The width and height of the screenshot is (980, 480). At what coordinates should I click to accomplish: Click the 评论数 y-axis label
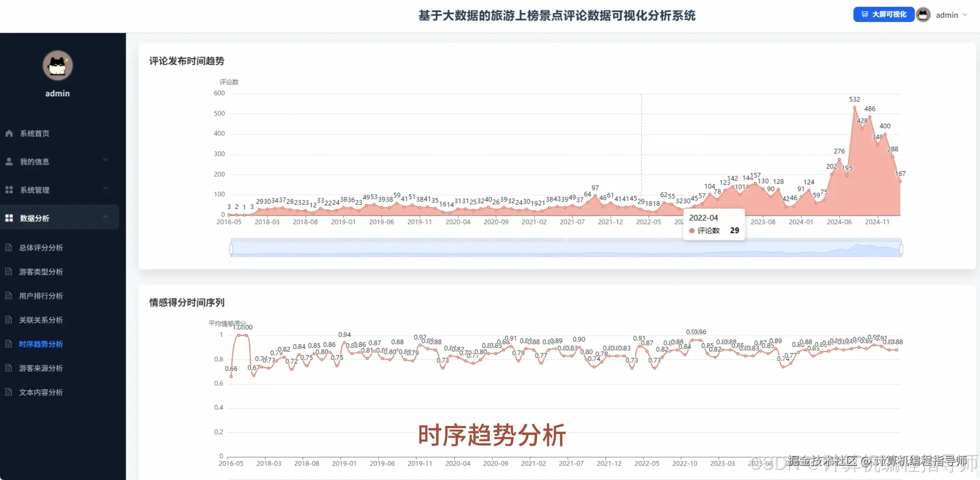point(229,82)
